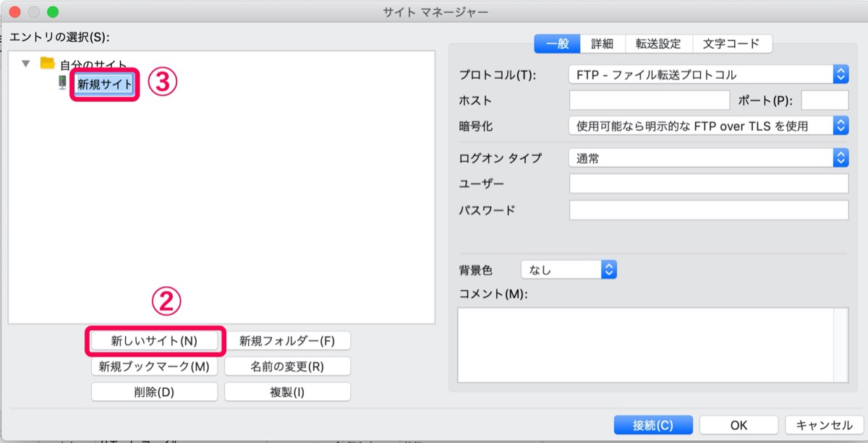
Task: Switch to the 文字コード tab
Action: tap(732, 43)
